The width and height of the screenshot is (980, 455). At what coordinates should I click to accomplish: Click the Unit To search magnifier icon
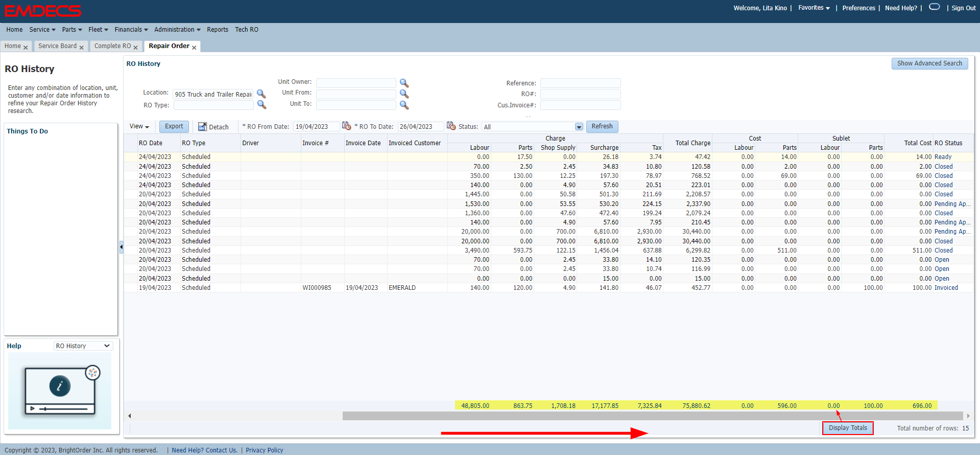404,105
